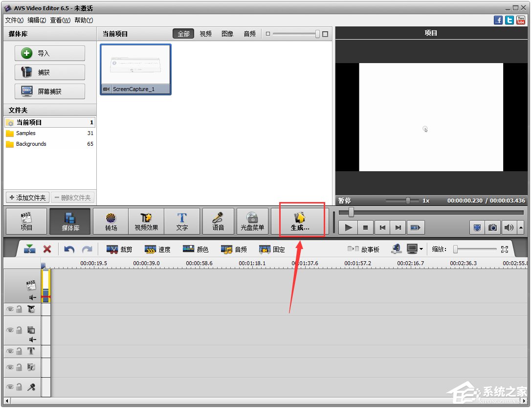The height and width of the screenshot is (408, 532).
Task: Toggle visibility of text track
Action: click(x=10, y=351)
